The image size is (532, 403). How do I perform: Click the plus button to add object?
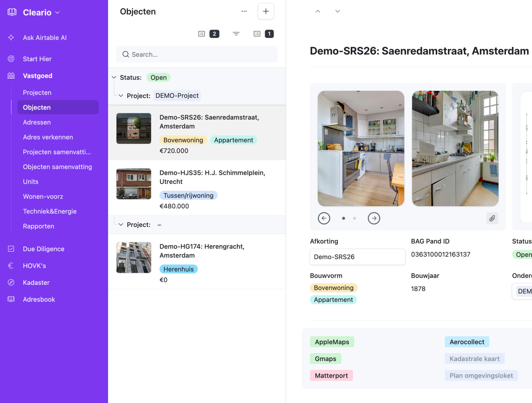click(x=265, y=11)
